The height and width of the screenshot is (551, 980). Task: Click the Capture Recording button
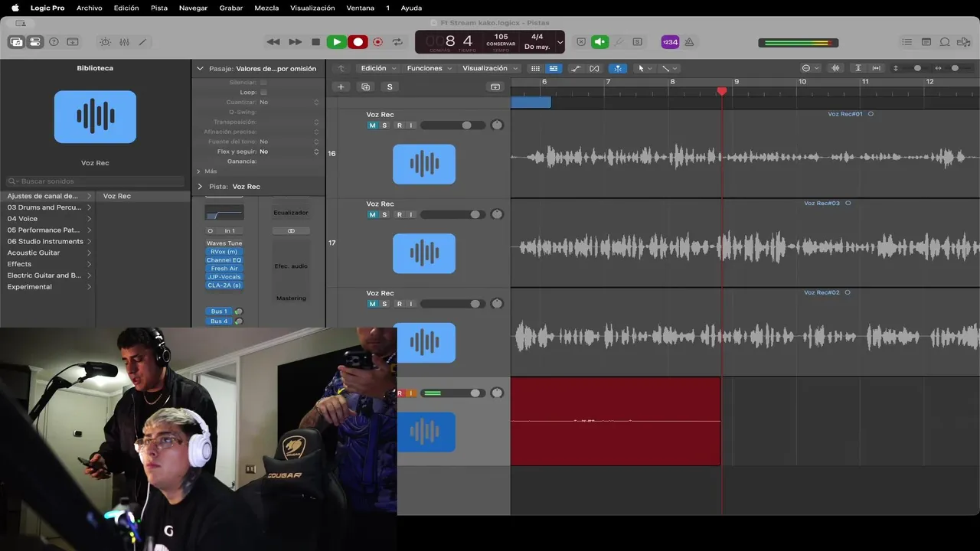pos(377,42)
